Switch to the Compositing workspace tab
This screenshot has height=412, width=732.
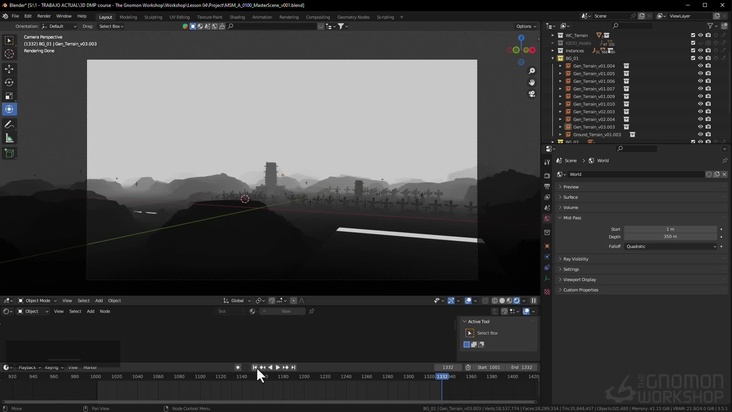(x=318, y=17)
